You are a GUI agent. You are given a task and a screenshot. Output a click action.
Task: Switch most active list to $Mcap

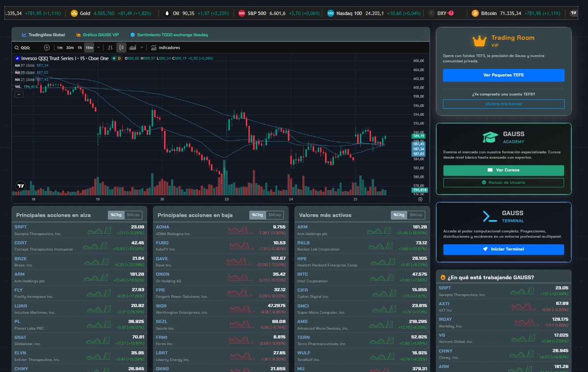416,215
